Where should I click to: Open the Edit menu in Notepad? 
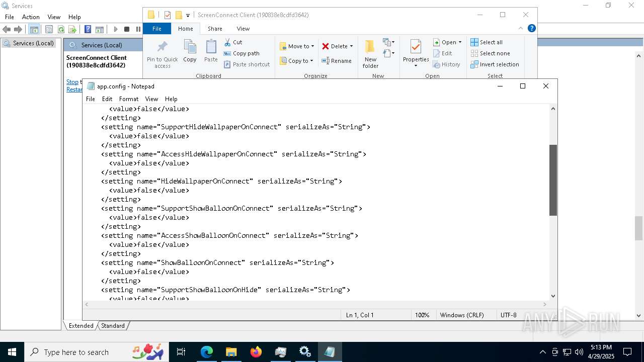[107, 99]
